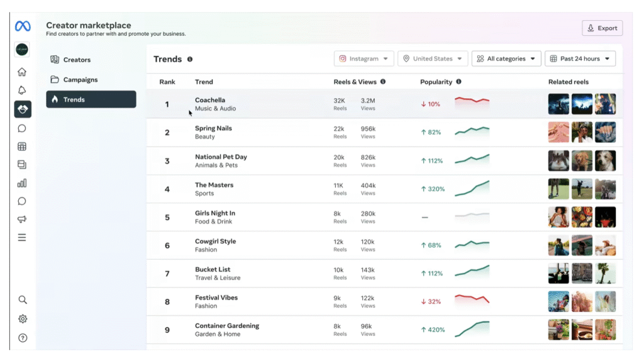
Task: Open the Insights bar chart icon
Action: [x=22, y=183]
